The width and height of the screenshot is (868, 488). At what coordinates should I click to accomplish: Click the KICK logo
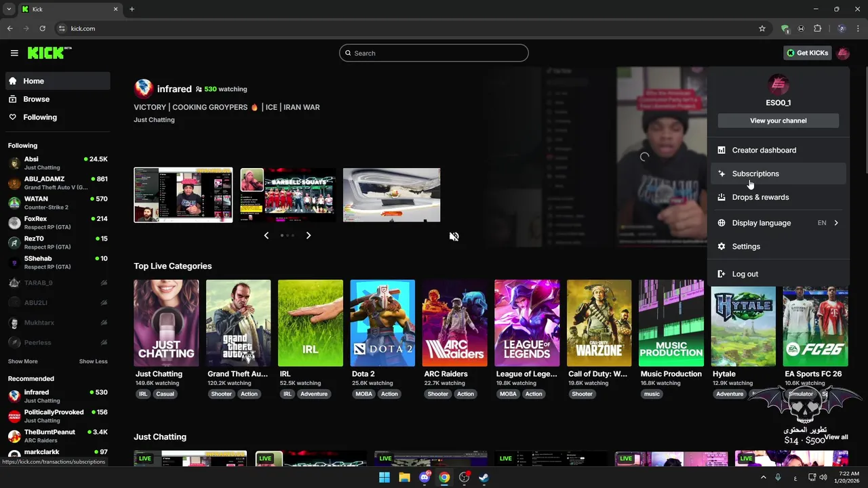pyautogui.click(x=50, y=53)
